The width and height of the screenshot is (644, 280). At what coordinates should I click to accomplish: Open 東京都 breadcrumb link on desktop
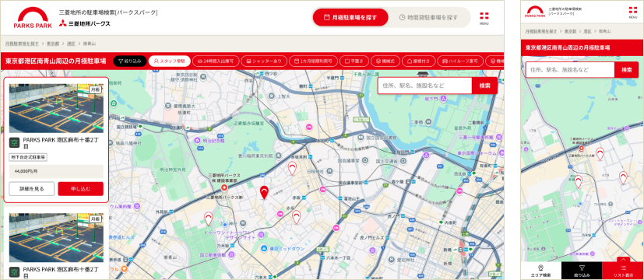coord(53,43)
